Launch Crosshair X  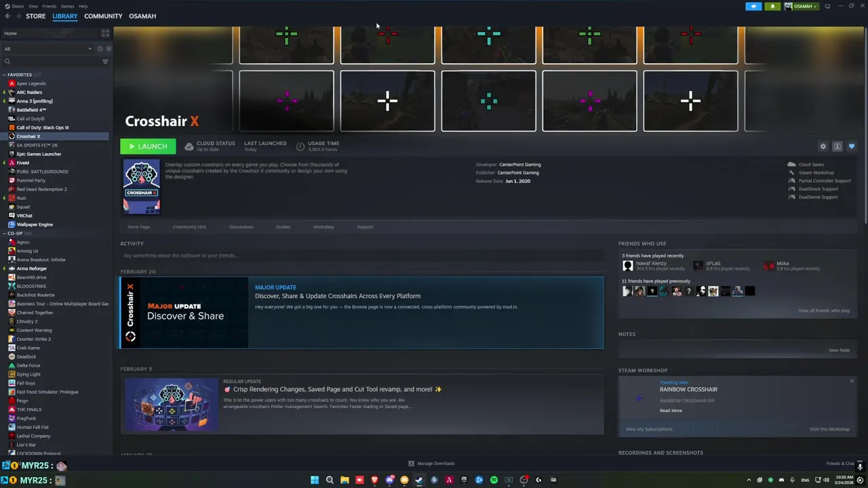pyautogui.click(x=148, y=146)
